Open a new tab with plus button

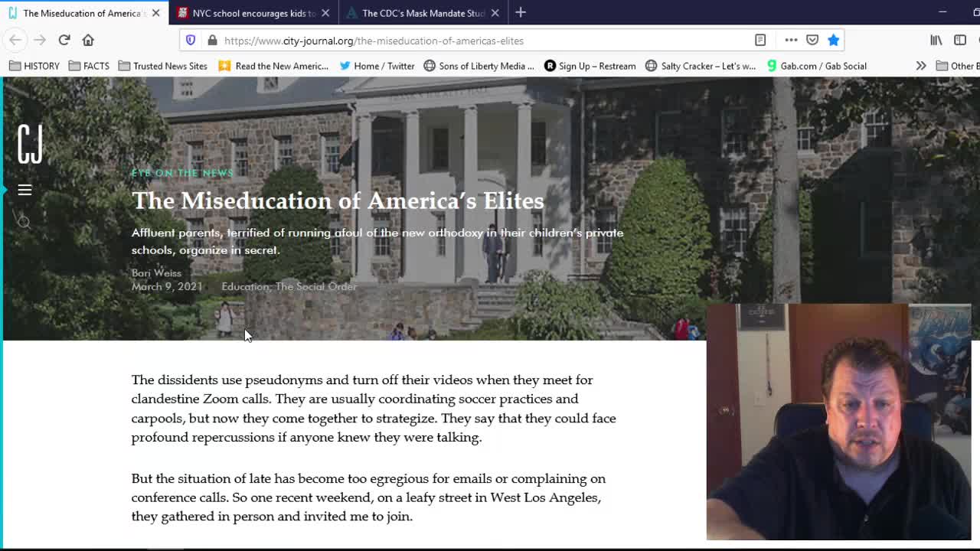521,12
